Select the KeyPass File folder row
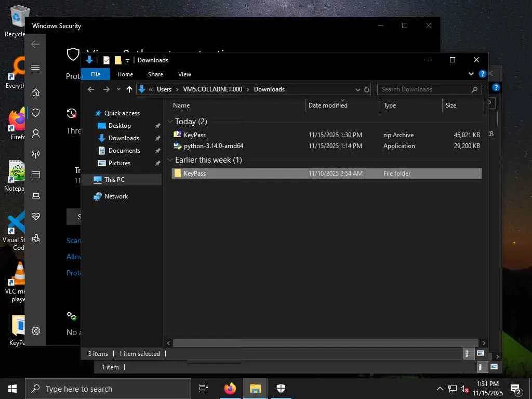The image size is (532, 399). [327, 174]
